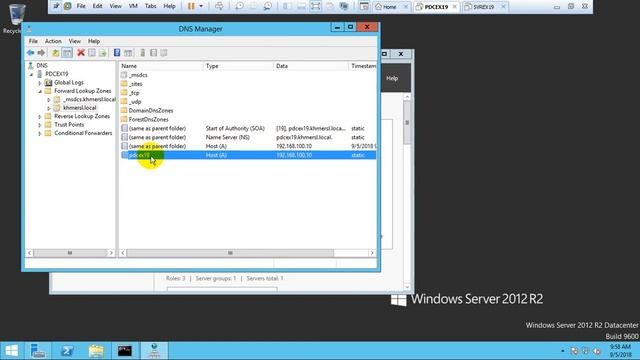The height and width of the screenshot is (360, 640).
Task: Open VMware snapshot manager icon
Action: pos(268,6)
